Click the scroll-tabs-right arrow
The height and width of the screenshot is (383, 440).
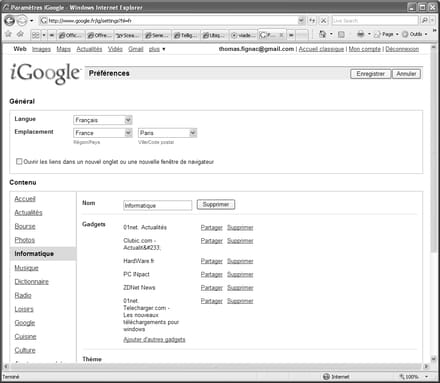291,35
